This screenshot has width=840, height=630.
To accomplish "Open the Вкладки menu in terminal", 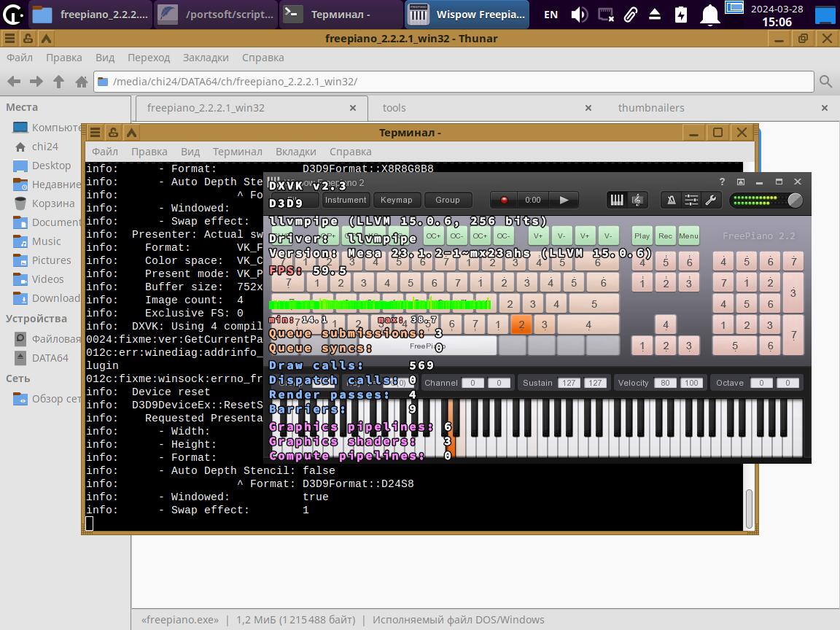I will 296,152.
